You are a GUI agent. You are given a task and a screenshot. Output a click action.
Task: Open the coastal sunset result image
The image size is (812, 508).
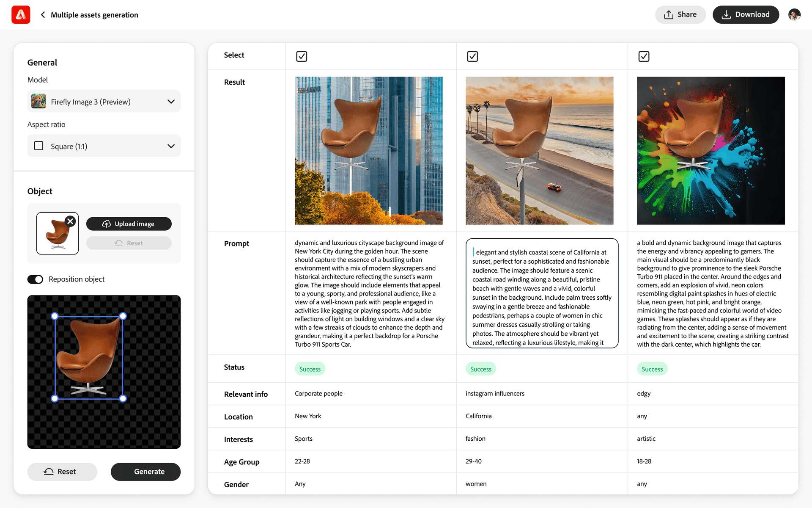(x=540, y=151)
